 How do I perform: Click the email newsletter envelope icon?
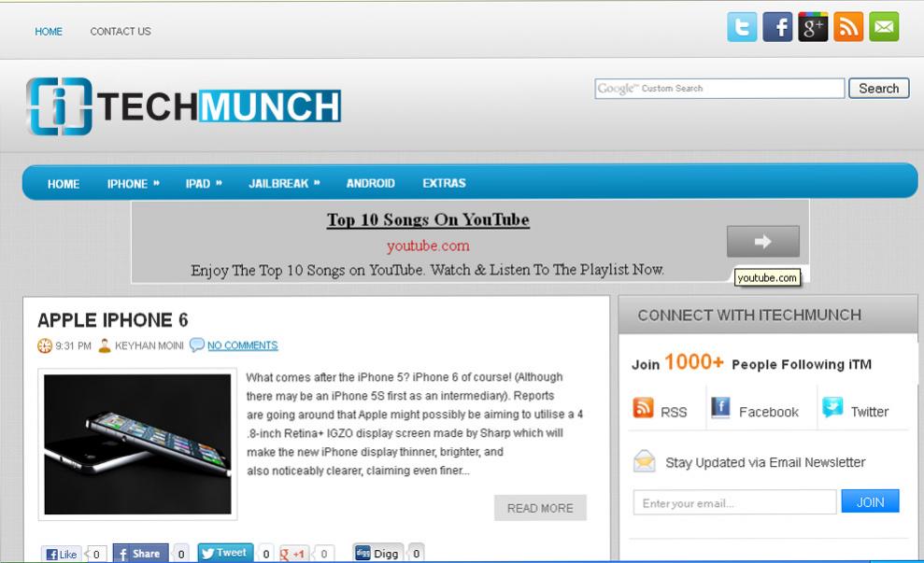(644, 461)
